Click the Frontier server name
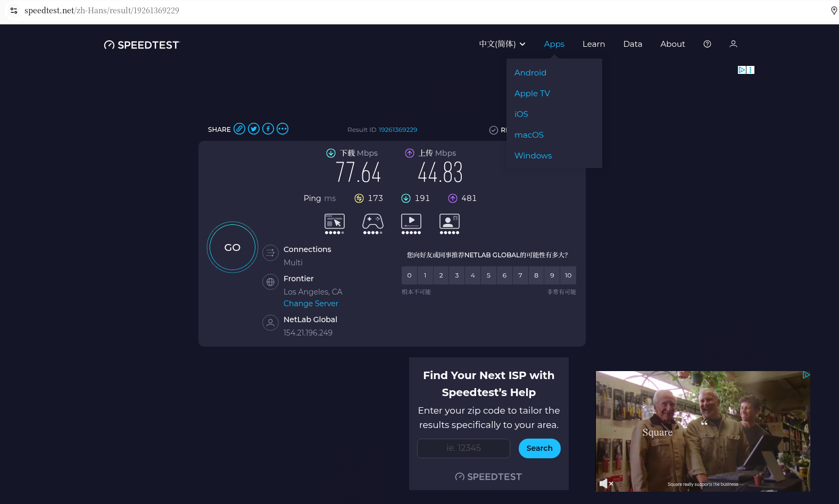Image resolution: width=839 pixels, height=504 pixels. (x=298, y=279)
